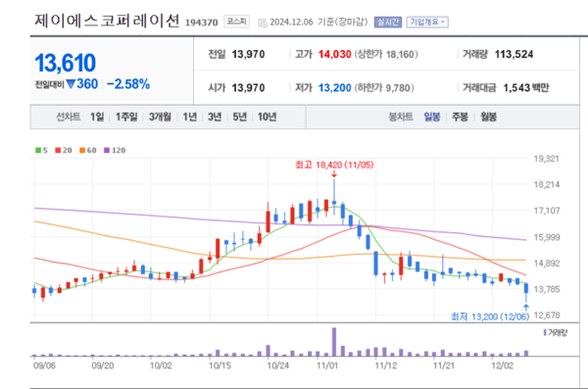Select the 1주일 line chart tab
Viewport: 588px width, 389px height.
126,117
